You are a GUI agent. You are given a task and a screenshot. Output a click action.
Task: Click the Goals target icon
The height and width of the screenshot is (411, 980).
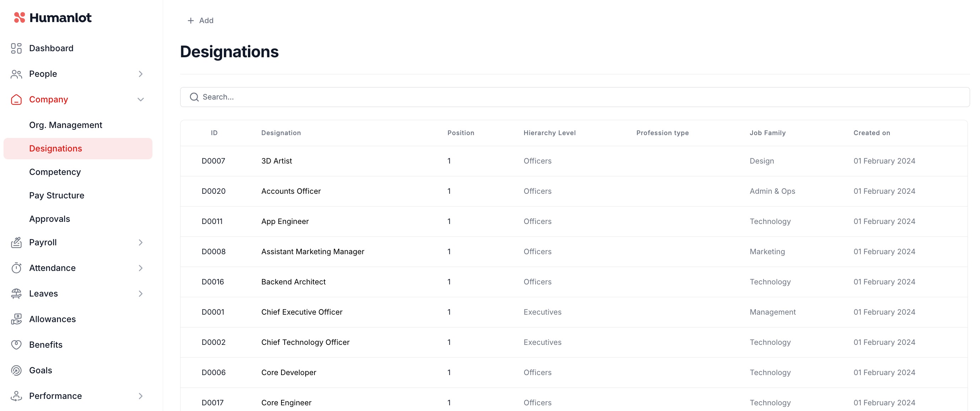(x=16, y=370)
